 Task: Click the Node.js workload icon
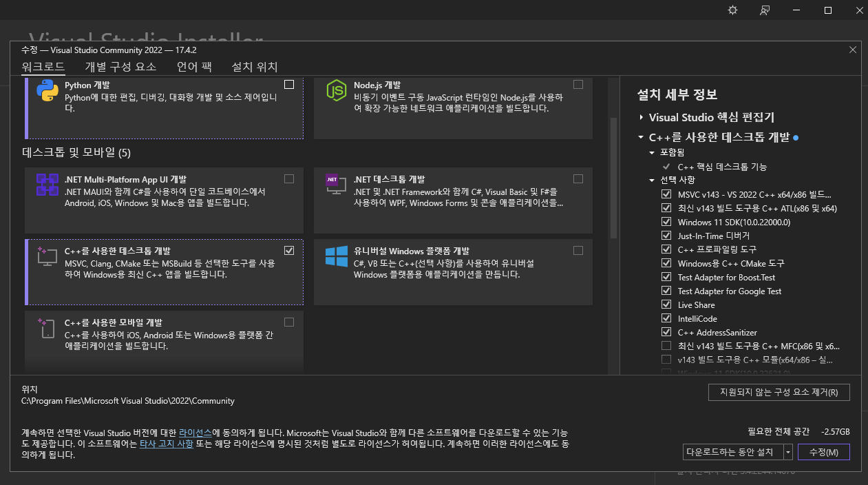tap(336, 90)
